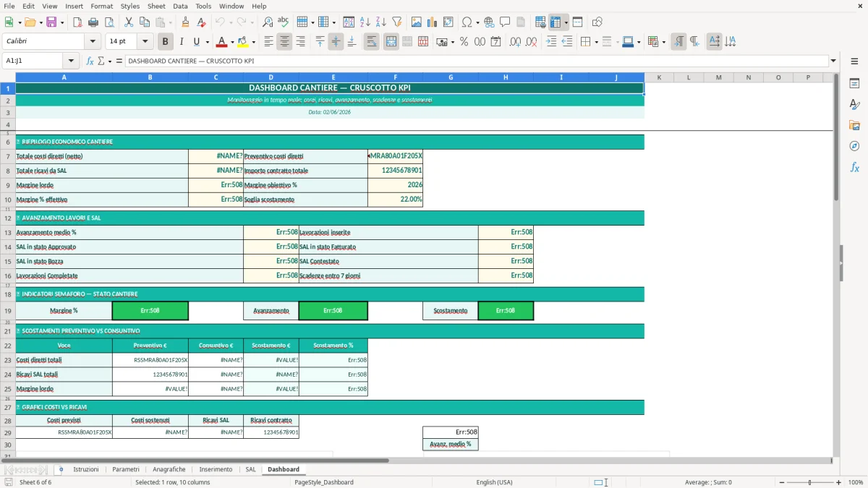Click the Insert Image icon
Screen dimensions: 868x488
pyautogui.click(x=416, y=22)
